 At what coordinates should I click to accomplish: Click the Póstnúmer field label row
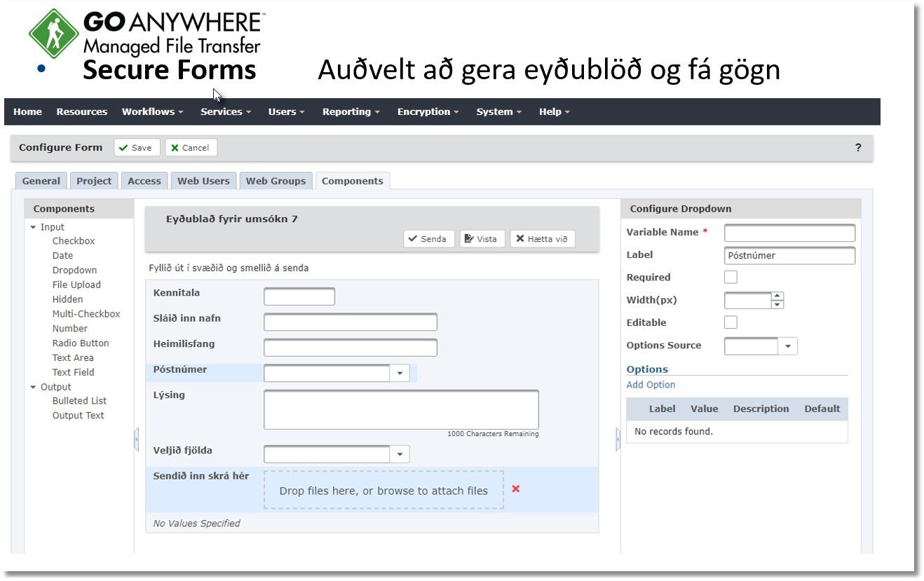(281, 373)
